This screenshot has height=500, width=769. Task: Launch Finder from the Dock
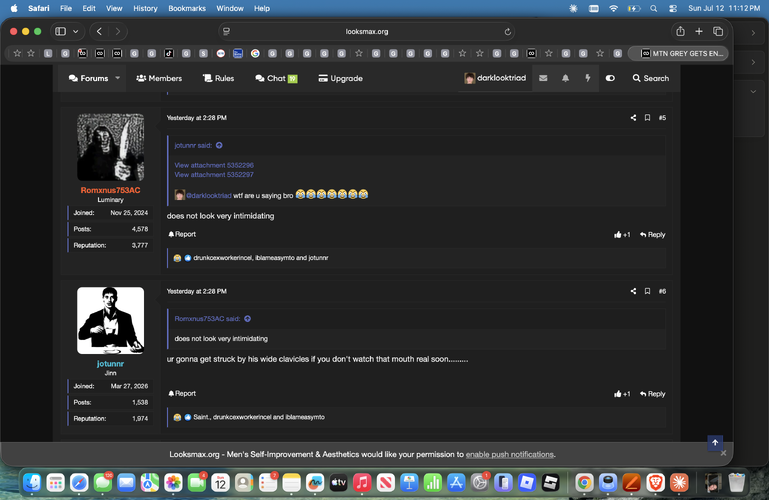tap(32, 483)
